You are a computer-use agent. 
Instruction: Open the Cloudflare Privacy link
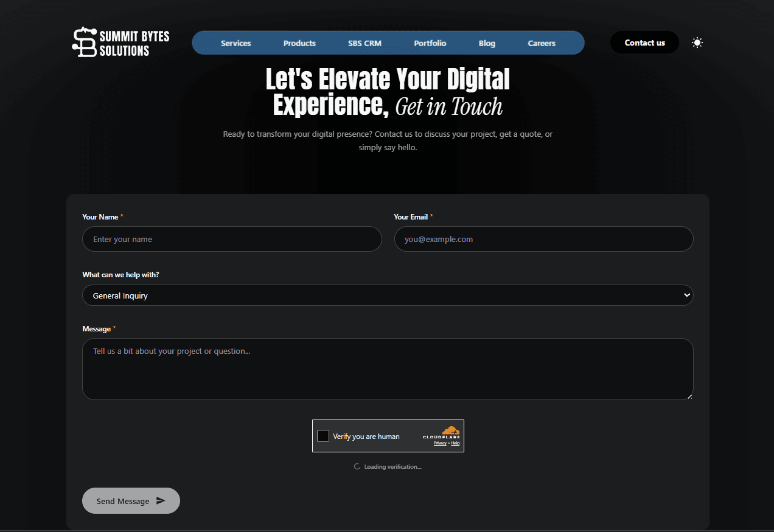click(440, 443)
